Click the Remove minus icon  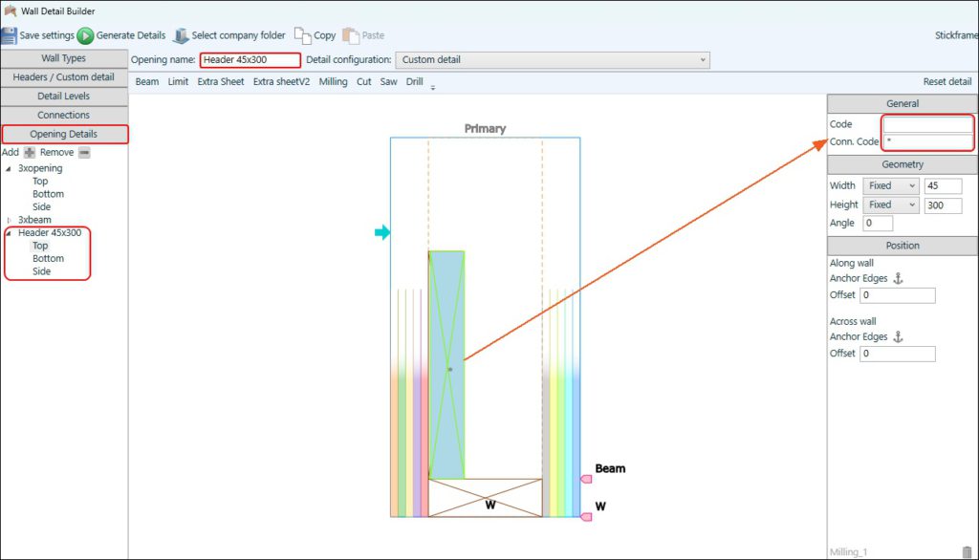pyautogui.click(x=84, y=152)
